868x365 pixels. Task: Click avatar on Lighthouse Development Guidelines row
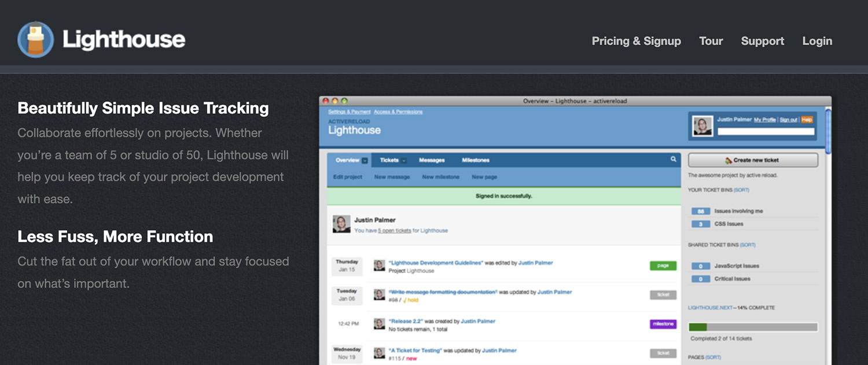(380, 265)
